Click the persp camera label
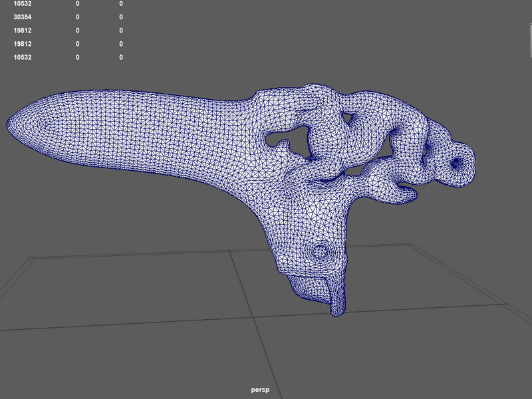Screen dimensions: 532x399 260,390
